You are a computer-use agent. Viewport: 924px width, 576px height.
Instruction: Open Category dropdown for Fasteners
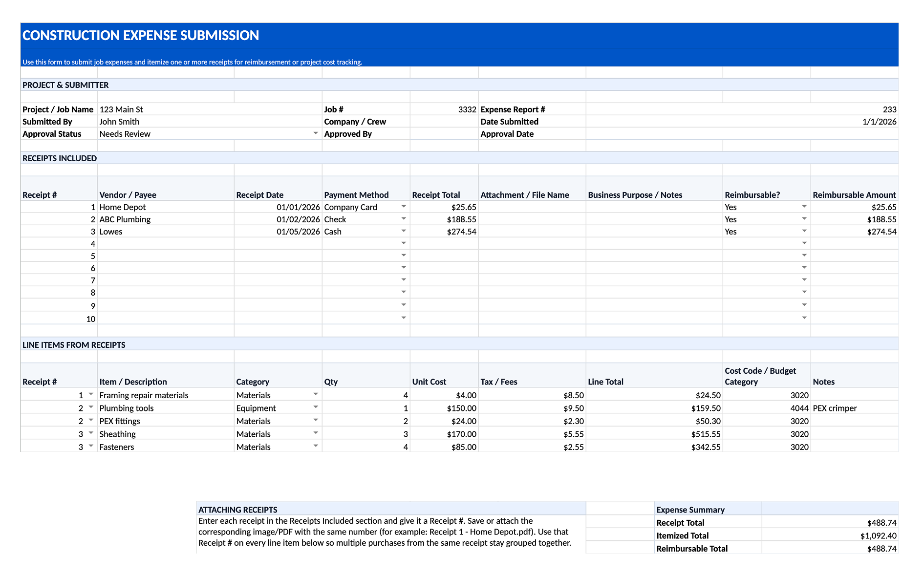tap(316, 446)
